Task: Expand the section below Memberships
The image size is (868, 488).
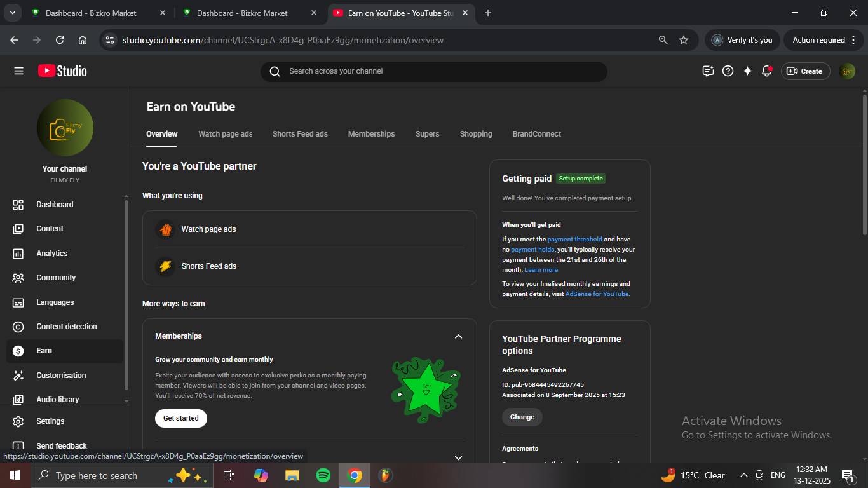Action: coord(458,457)
